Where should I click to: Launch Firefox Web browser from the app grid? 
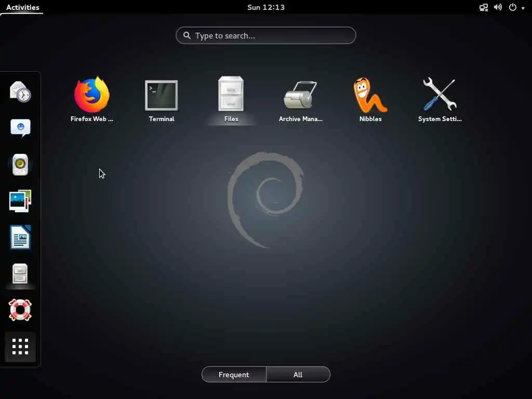point(91,99)
